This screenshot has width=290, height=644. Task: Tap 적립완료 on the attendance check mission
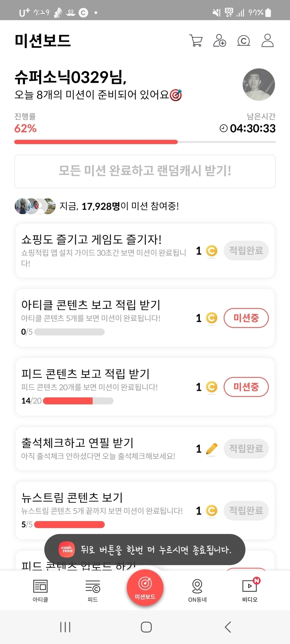coord(246,448)
